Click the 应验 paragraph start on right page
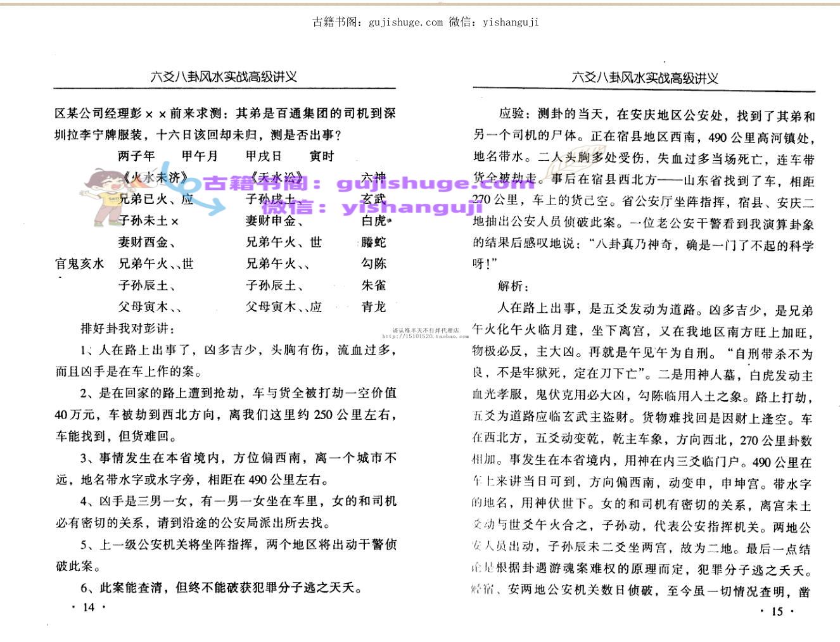Viewport: 840px width, 642px height. tap(512, 115)
